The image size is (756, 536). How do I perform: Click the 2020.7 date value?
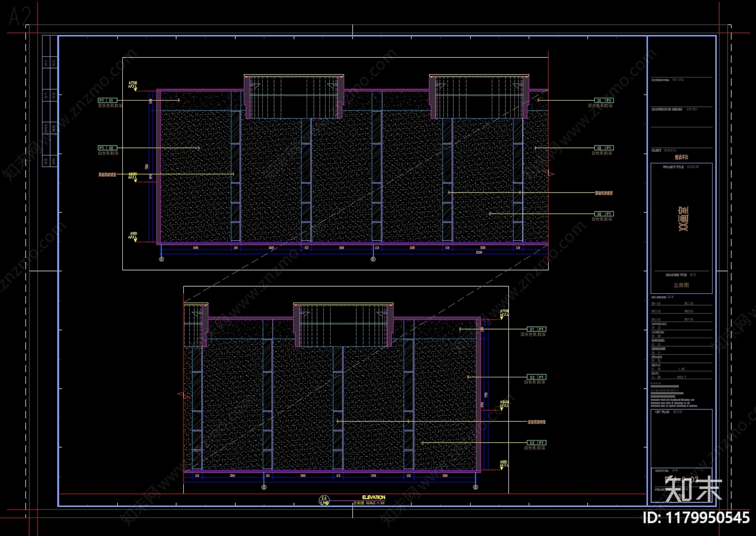681,378
